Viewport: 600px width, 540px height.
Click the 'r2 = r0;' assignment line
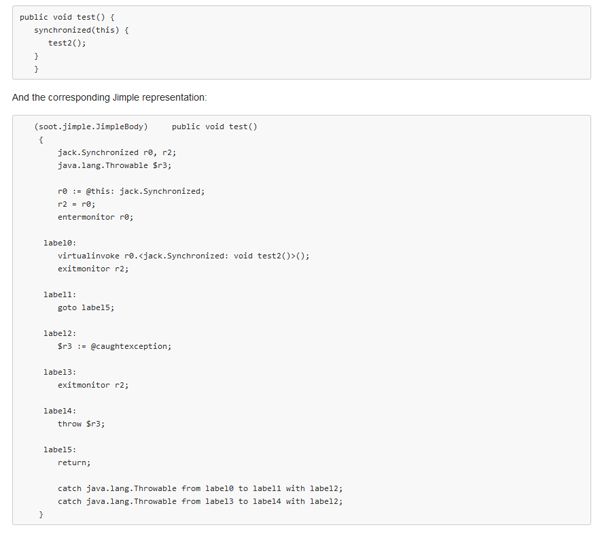tap(78, 204)
